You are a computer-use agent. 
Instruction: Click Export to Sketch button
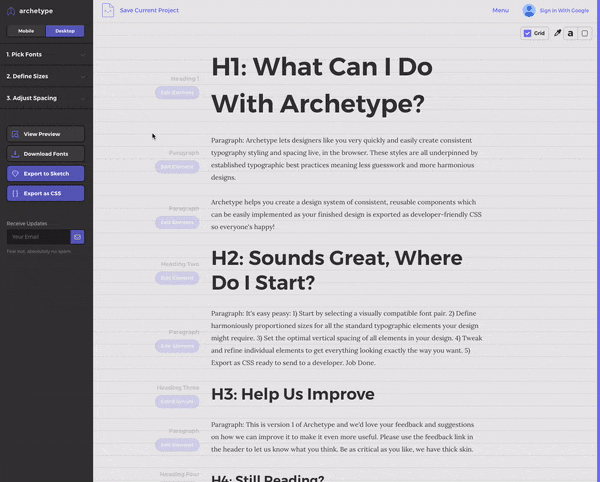46,173
